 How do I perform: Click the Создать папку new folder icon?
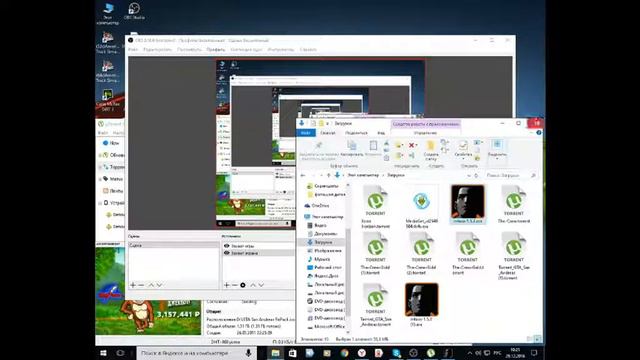click(x=431, y=150)
